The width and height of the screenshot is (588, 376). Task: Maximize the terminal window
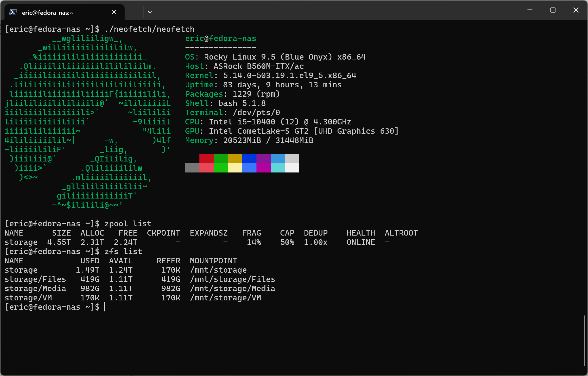pyautogui.click(x=553, y=10)
